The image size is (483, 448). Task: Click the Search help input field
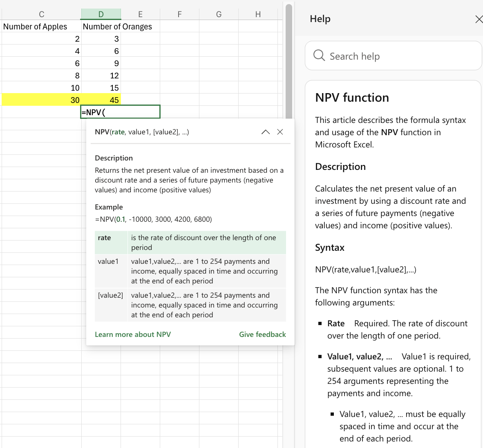392,55
